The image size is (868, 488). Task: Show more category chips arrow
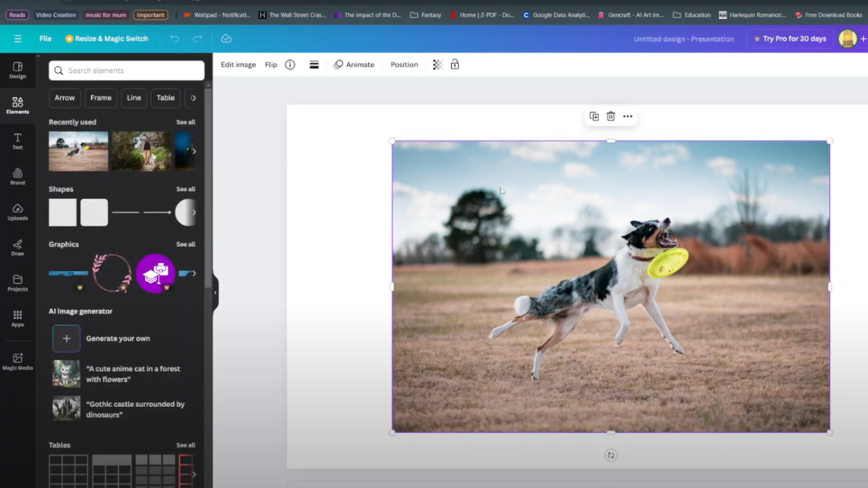coord(193,98)
